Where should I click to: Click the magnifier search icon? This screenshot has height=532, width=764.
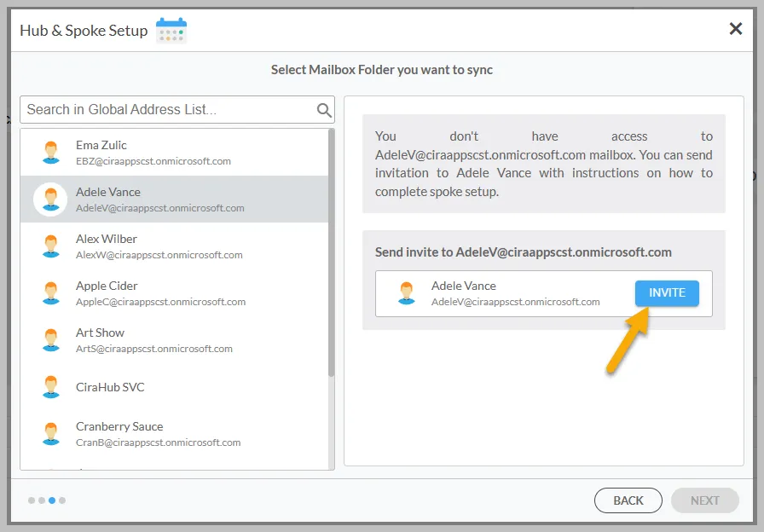tap(324, 110)
